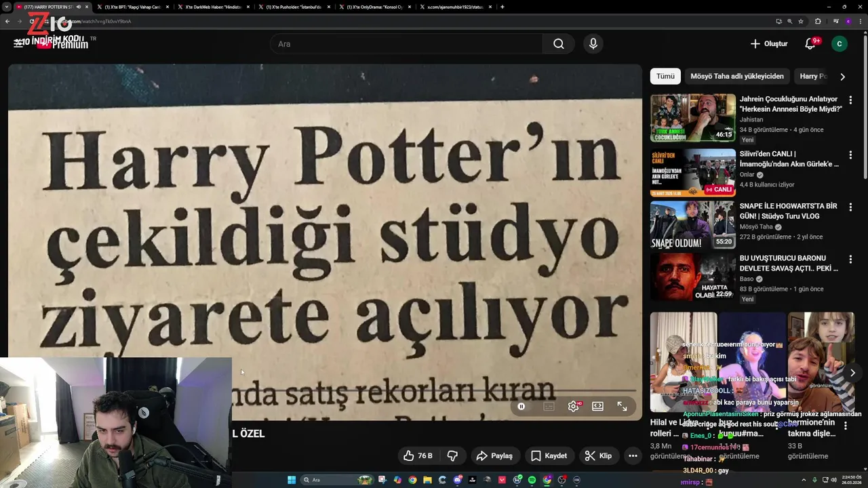Mute the YouTube tab via speaker icon

tap(79, 7)
